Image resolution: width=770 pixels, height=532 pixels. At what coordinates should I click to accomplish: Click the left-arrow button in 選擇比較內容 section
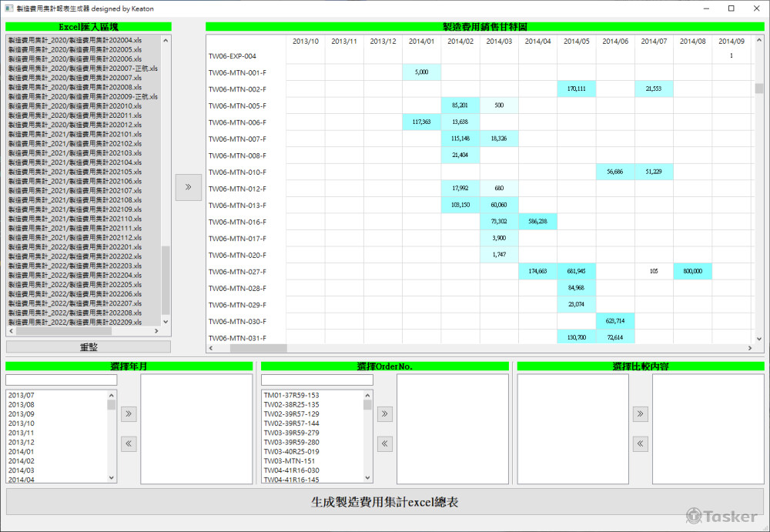tap(640, 443)
